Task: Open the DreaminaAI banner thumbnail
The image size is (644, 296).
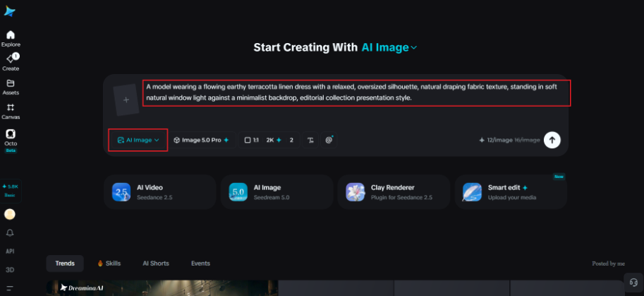Action: click(x=162, y=288)
